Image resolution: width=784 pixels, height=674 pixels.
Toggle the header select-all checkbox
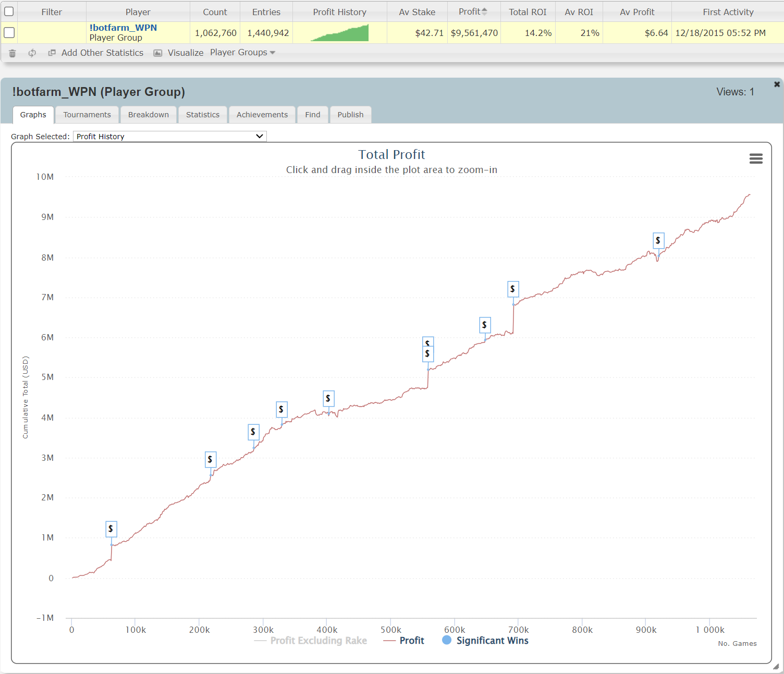tap(9, 11)
